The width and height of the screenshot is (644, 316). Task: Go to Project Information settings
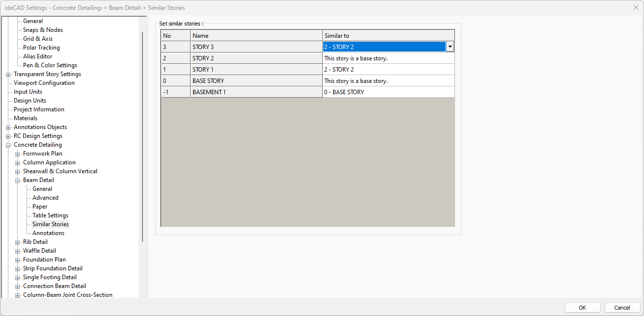39,109
